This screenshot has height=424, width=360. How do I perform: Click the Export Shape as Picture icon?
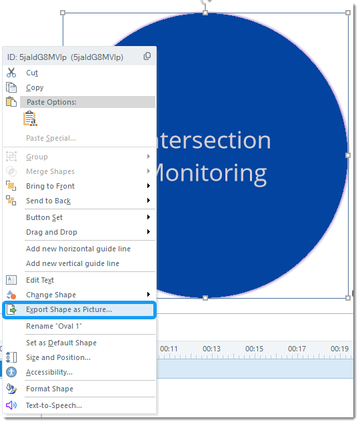(12, 309)
